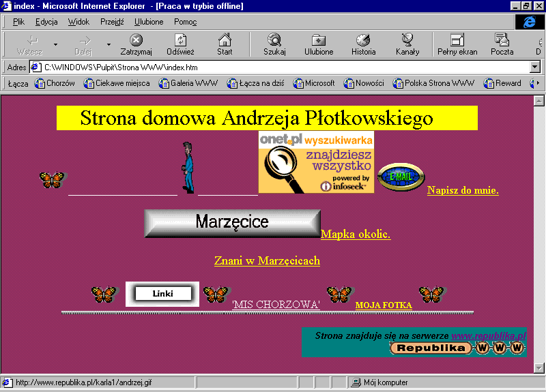Open the Widok menu

(78, 22)
